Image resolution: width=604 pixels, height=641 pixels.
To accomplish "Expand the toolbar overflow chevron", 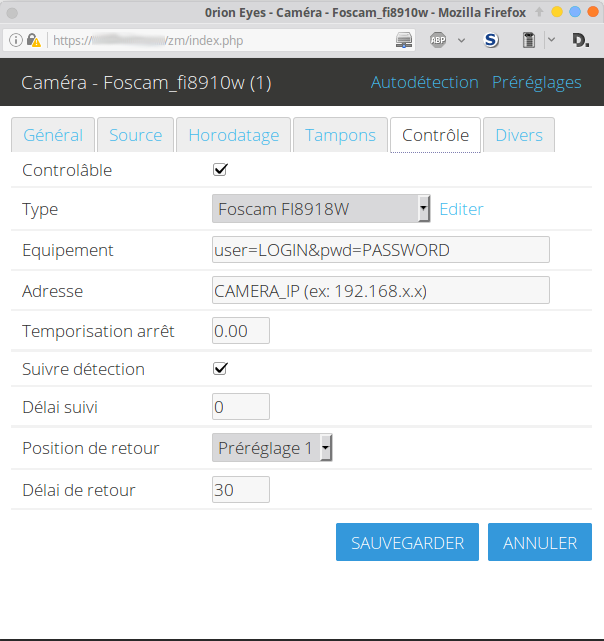I will [551, 40].
